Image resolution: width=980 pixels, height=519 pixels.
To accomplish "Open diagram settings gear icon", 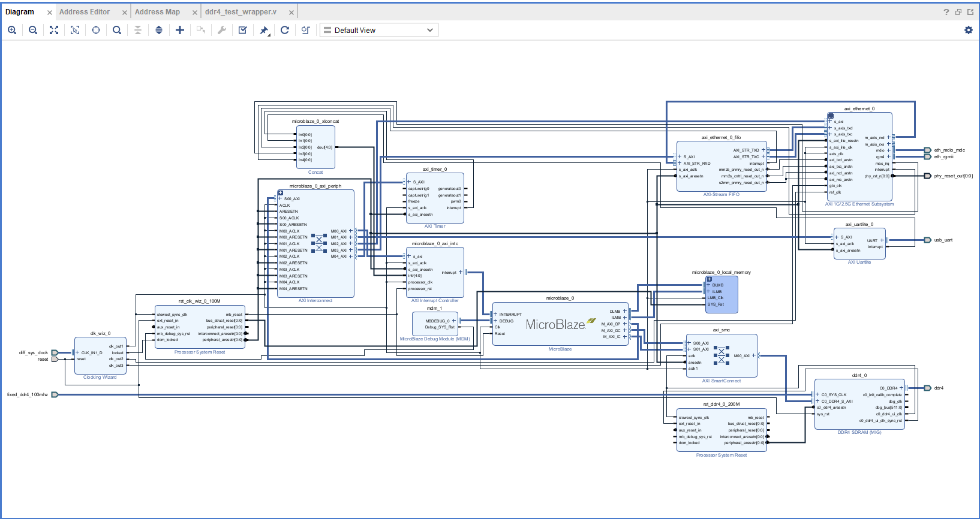I will pos(969,30).
